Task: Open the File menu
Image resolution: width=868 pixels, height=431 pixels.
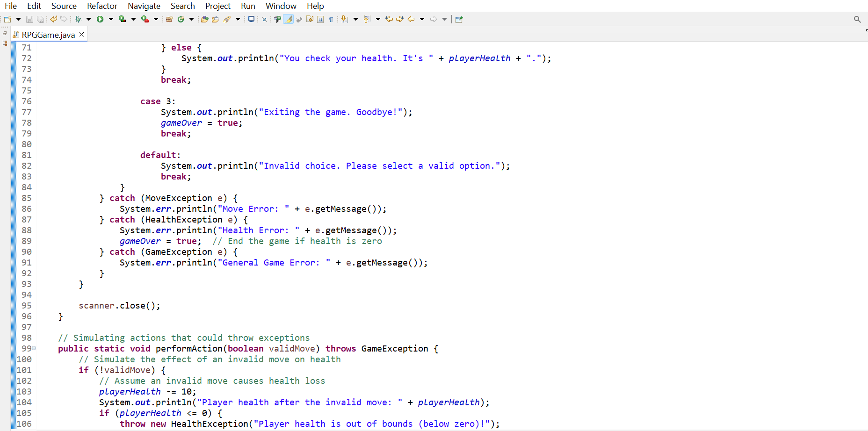Action: (11, 6)
